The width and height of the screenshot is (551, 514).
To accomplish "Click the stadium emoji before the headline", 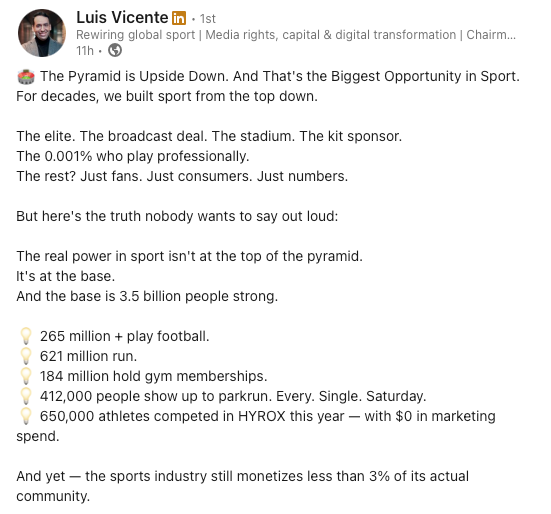I will (26, 77).
